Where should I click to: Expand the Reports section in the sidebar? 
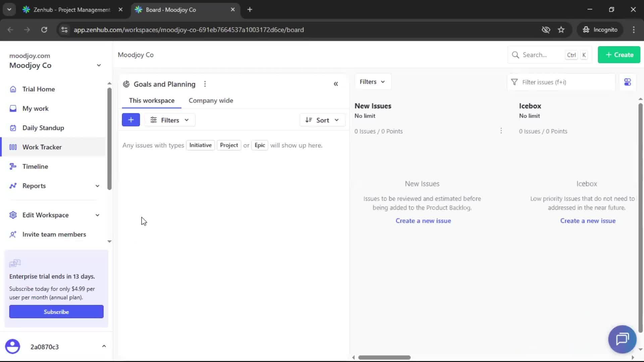pyautogui.click(x=34, y=186)
